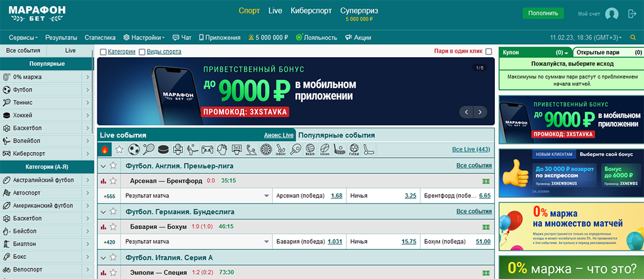Screen dimensions: 644x279
Task: Filter live events by the football ball icon
Action: pyautogui.click(x=134, y=150)
